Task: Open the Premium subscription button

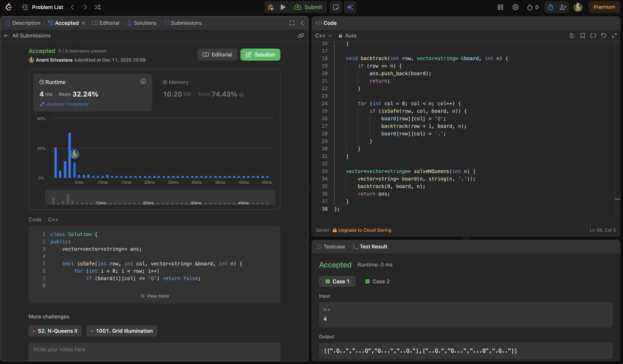Action: point(604,7)
